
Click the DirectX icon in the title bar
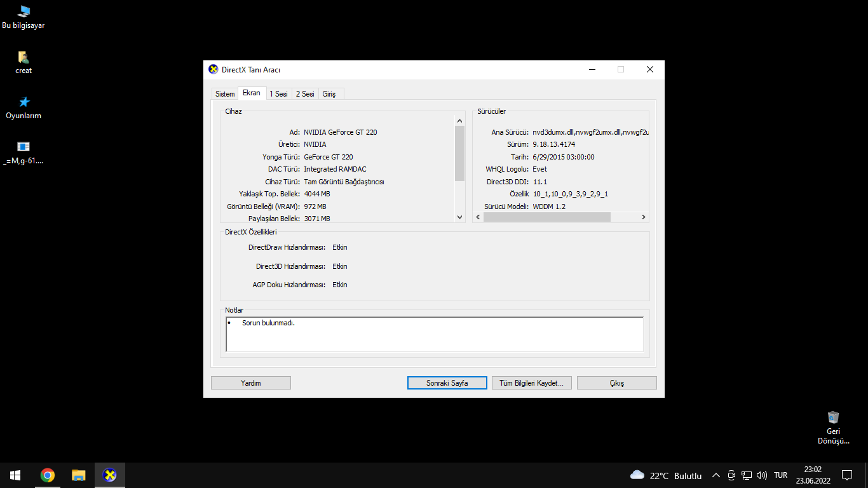click(x=214, y=69)
